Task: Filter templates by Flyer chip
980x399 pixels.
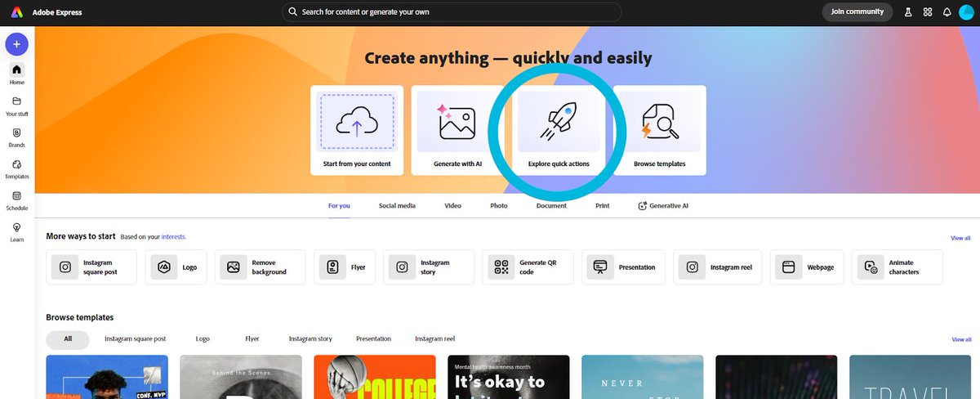Action: [x=252, y=338]
